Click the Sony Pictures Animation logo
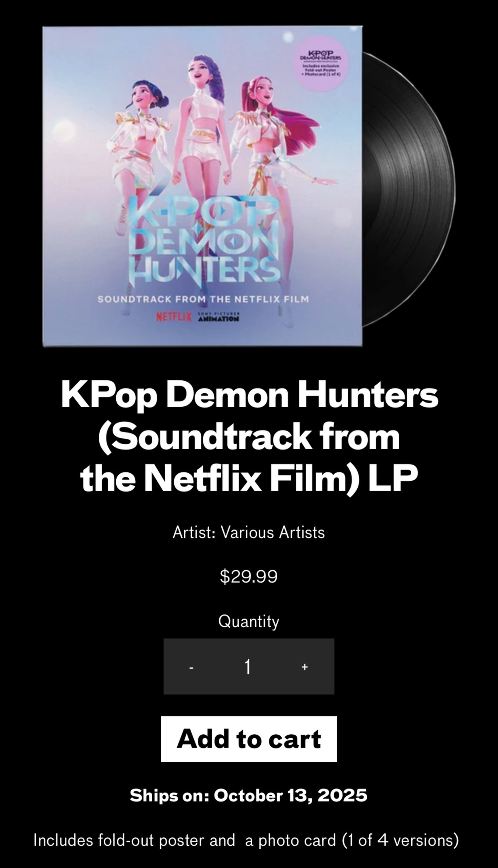The image size is (498, 868). [x=218, y=317]
